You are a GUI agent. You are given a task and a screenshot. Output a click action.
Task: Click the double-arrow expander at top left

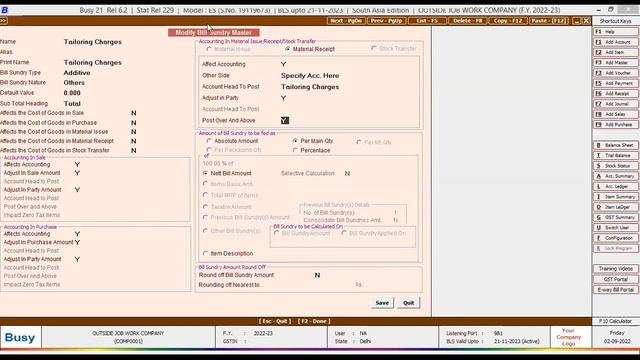coord(3,21)
